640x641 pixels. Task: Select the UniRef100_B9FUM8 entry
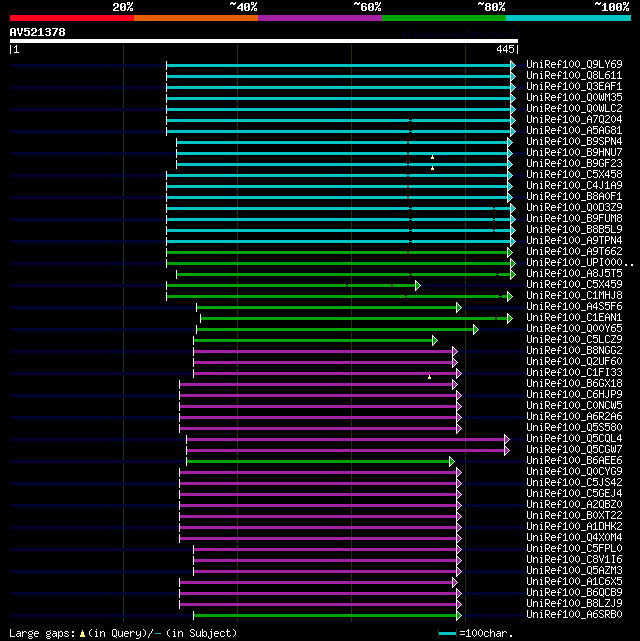(574, 219)
